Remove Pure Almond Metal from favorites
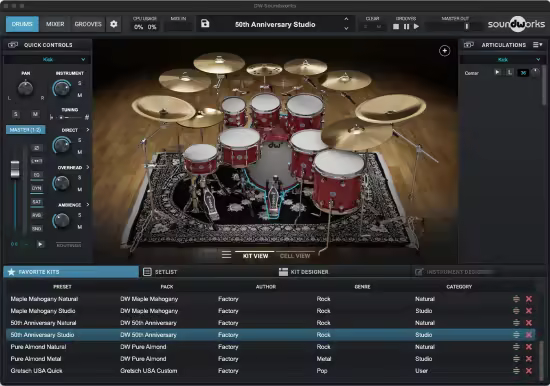The height and width of the screenshot is (386, 550). (529, 359)
